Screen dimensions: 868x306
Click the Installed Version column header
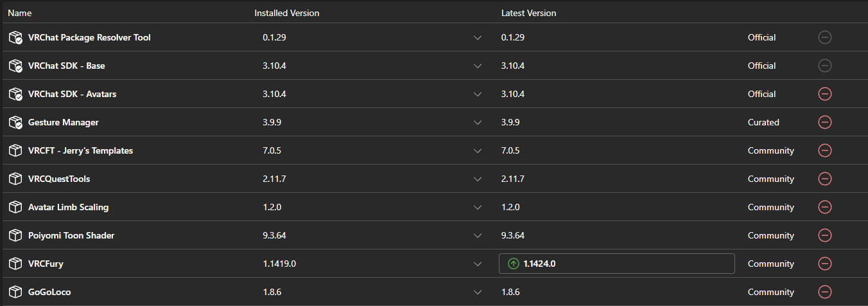(286, 13)
